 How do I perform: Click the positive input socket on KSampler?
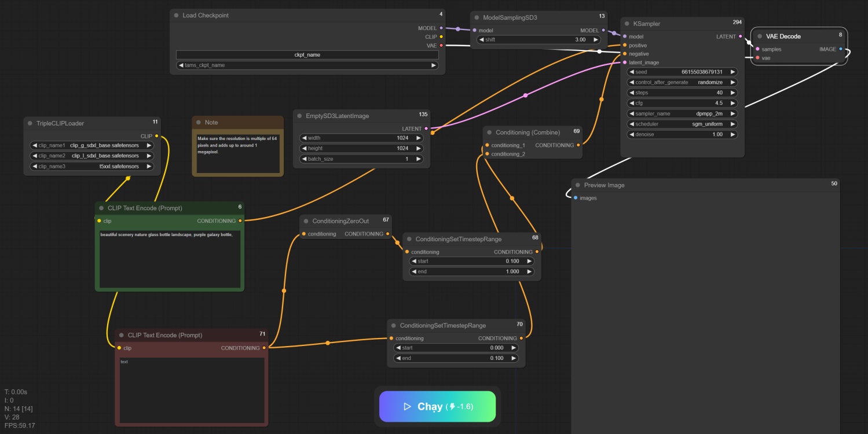click(625, 45)
